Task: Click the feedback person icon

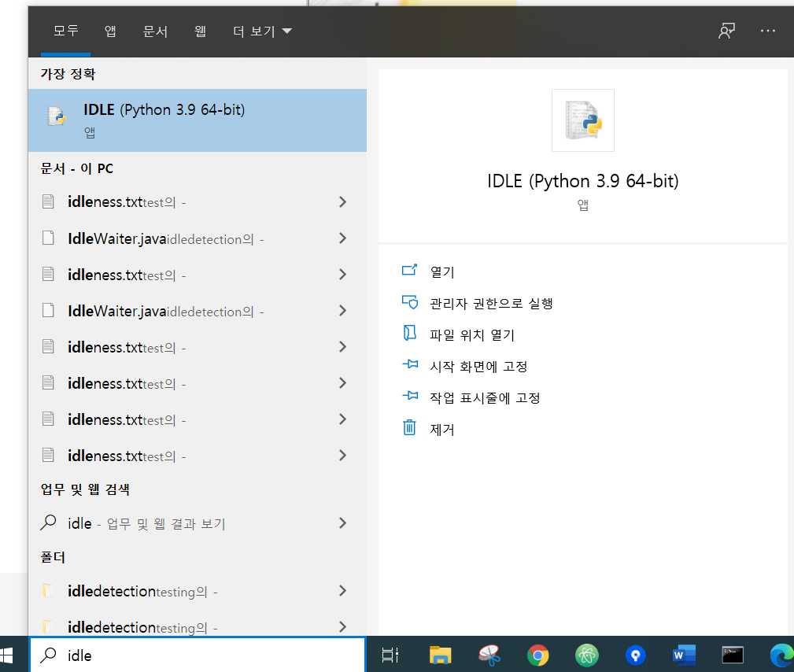Action: (726, 31)
